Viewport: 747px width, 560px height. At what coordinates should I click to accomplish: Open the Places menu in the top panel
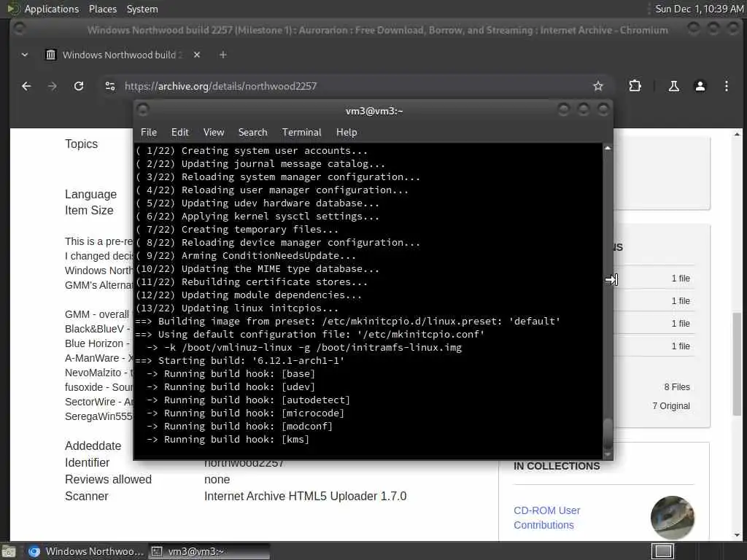click(x=102, y=9)
